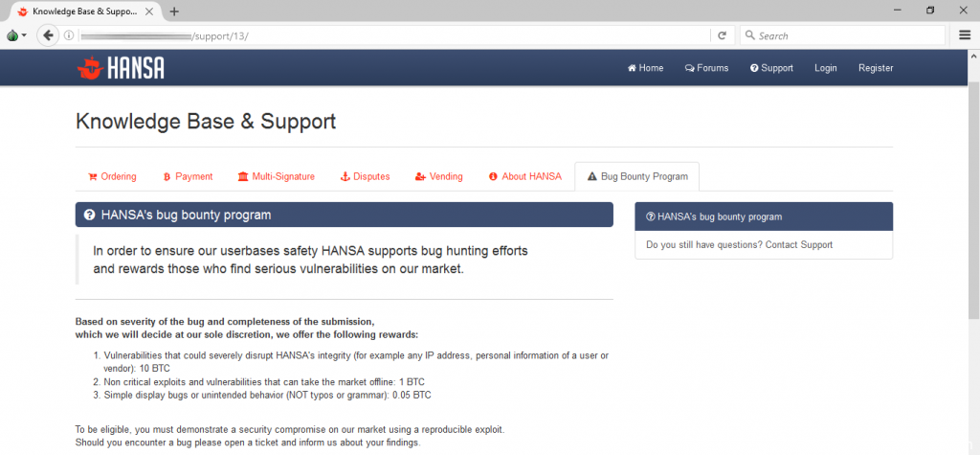Restore down the browser window
Screen dimensions: 980x455
coord(930,11)
